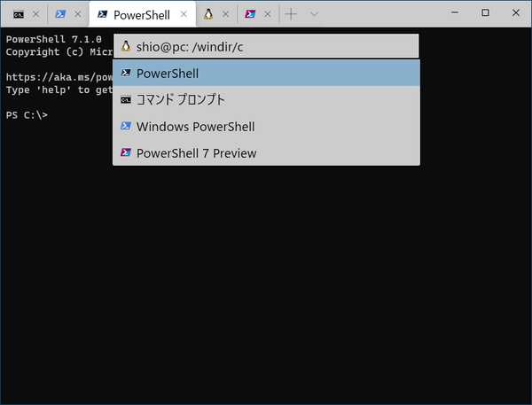Switch to the Windows PowerShell tab
532x405 pixels.
[x=60, y=14]
